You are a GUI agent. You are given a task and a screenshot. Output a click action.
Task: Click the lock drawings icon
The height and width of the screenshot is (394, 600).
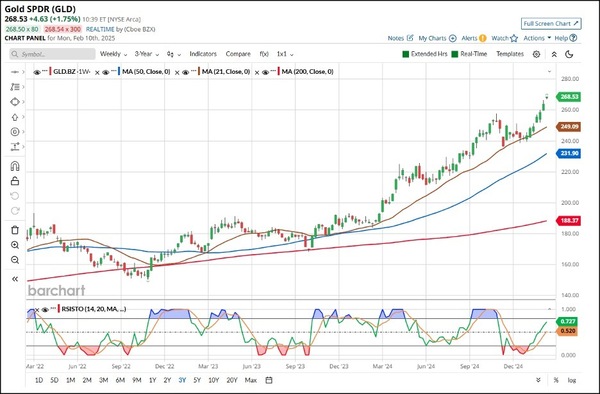(15, 181)
